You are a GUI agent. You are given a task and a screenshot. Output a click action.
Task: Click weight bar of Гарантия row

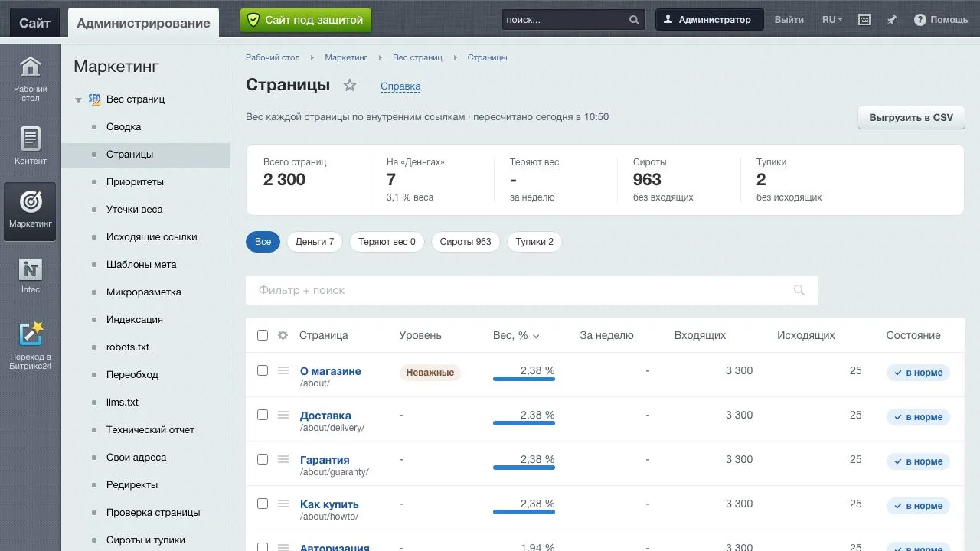(x=524, y=468)
